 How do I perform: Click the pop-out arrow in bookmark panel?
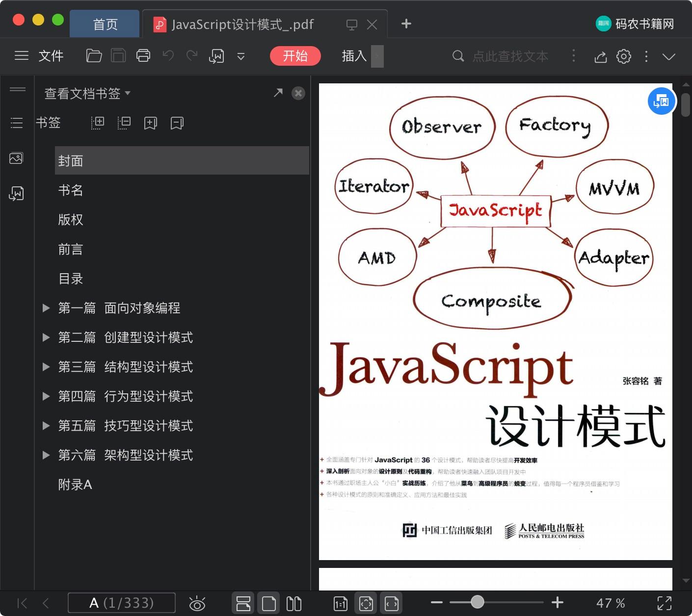[x=278, y=93]
